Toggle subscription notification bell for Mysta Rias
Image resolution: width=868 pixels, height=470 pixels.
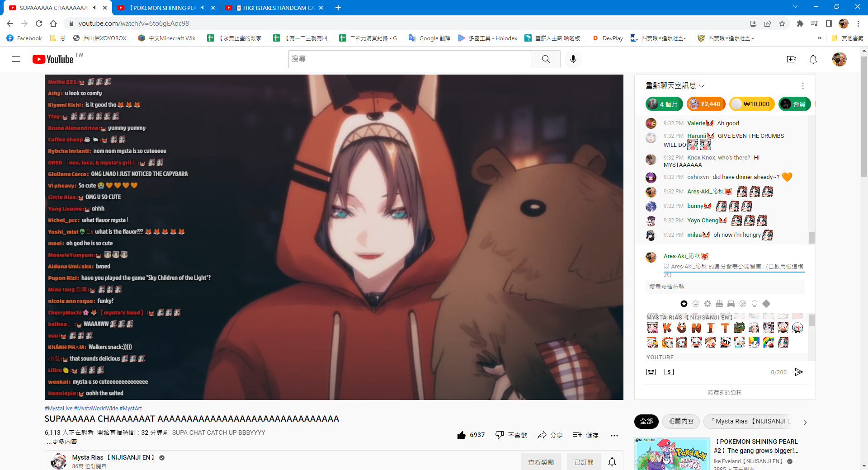point(612,462)
